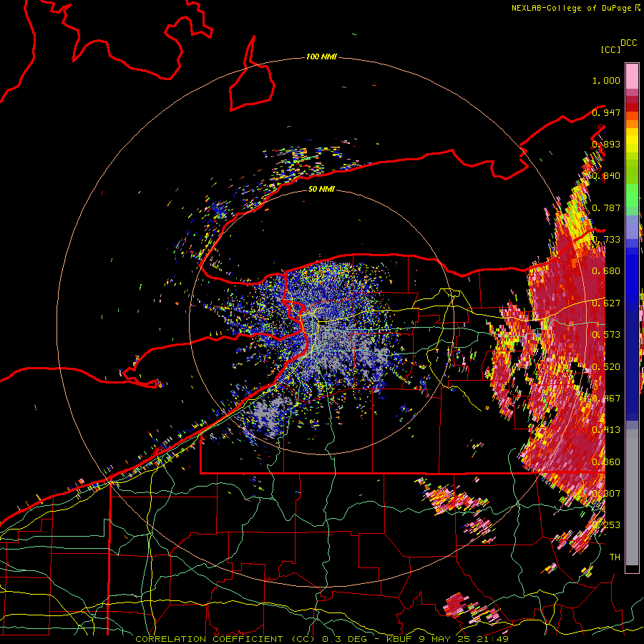Click the 9 MAY 25 date text
Image resolution: width=644 pixels, height=644 pixels.
point(444,639)
